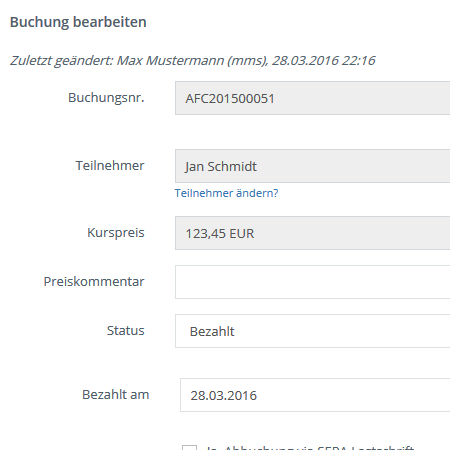Click the 'Preiskommentar' label
Viewport: 450px width, 450px height.
(x=94, y=282)
